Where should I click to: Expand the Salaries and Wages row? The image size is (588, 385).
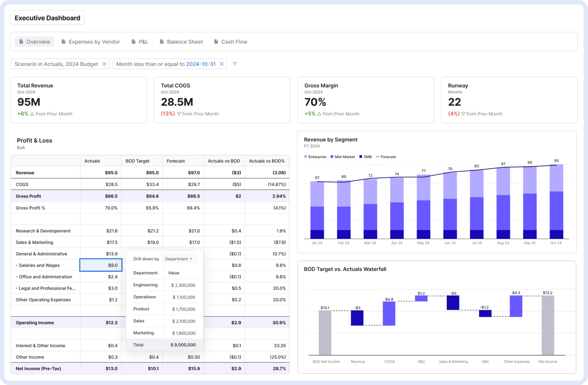coord(37,265)
